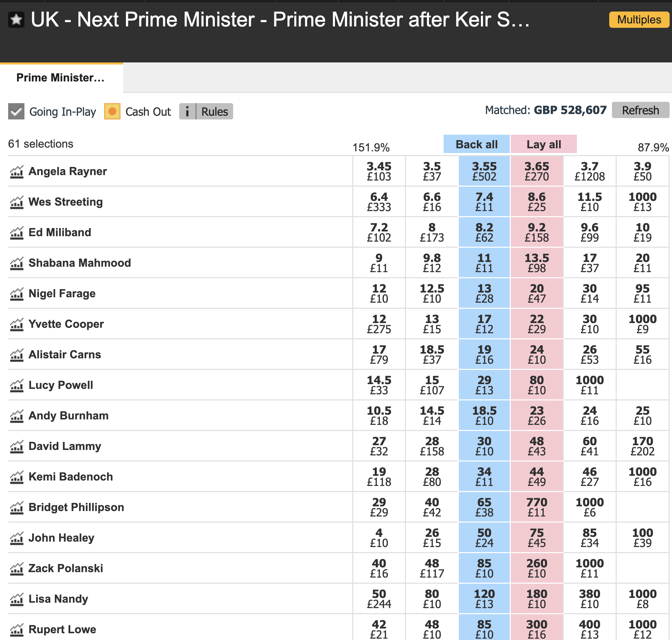Select the Prime Minister market tab

[61, 78]
